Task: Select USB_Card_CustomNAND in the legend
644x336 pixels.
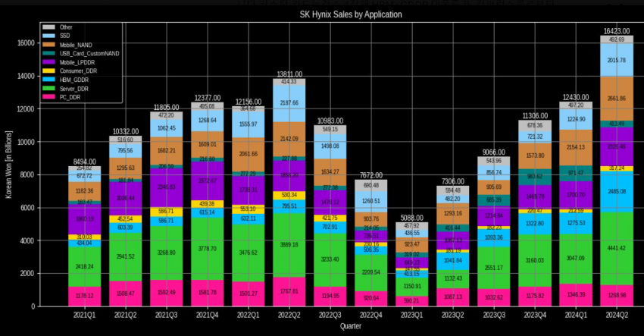Action: (x=88, y=53)
